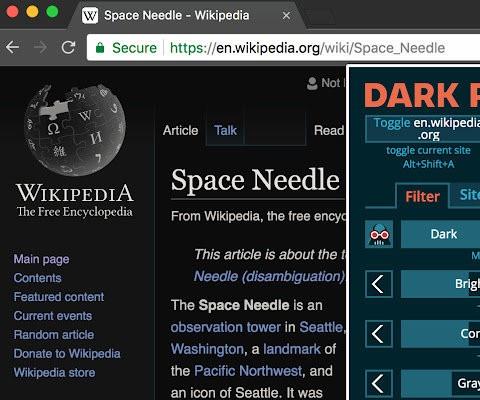
Task: Follow the landmark link in article
Action: click(x=292, y=349)
